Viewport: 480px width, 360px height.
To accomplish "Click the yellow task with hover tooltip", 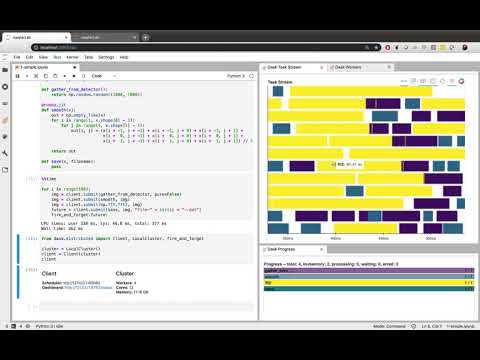I will coord(359,166).
